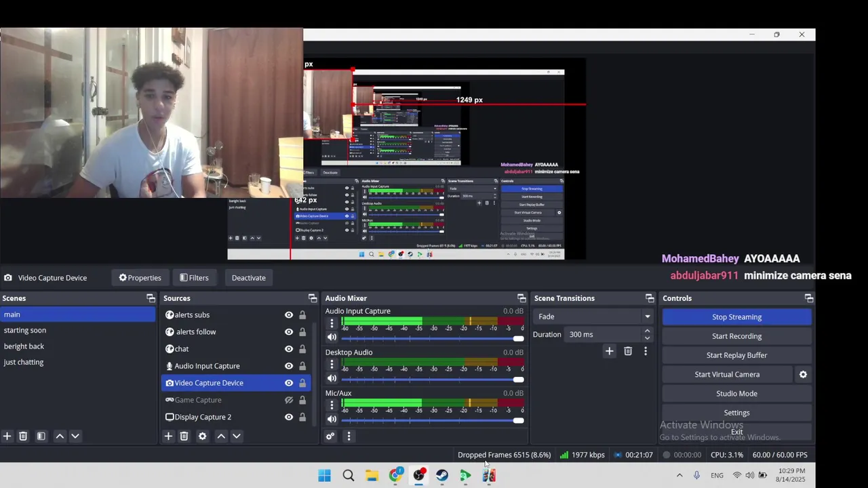Viewport: 868px width, 488px height.
Task: Remove the transition using the trash icon
Action: (x=628, y=351)
